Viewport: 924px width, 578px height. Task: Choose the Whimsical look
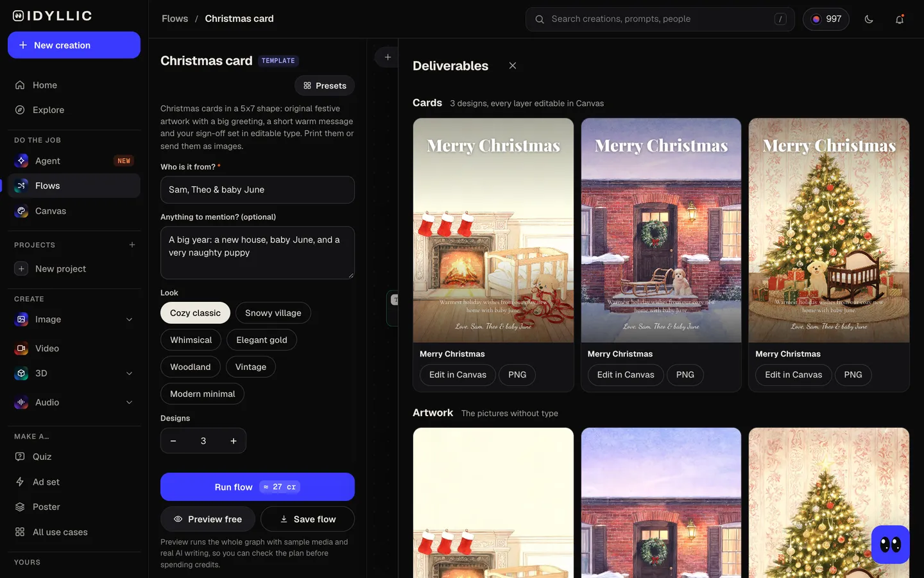tap(191, 340)
